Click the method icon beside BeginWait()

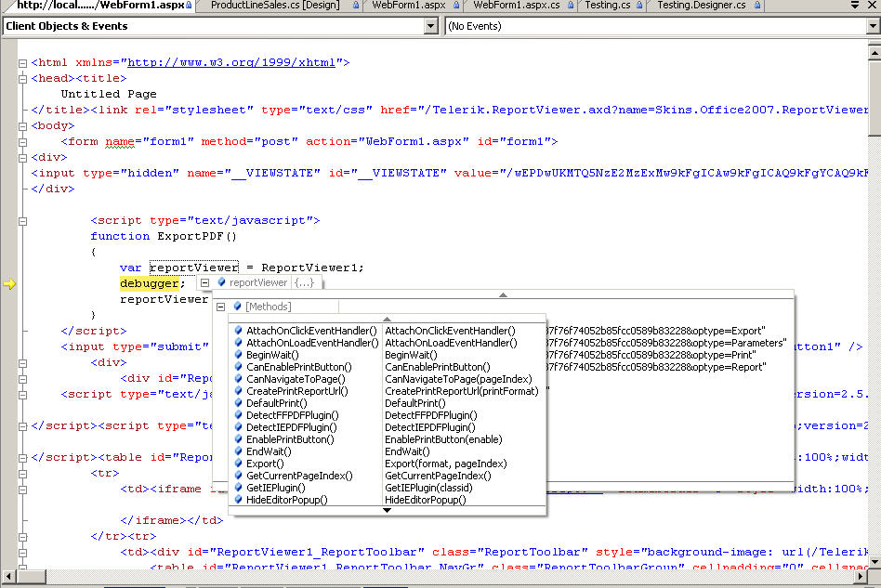238,354
